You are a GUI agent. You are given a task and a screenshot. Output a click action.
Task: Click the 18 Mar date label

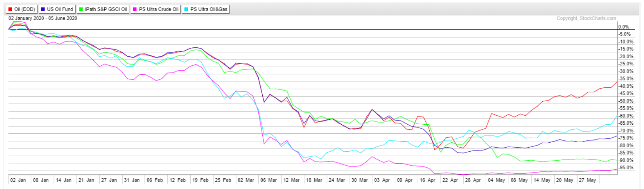coord(314,180)
